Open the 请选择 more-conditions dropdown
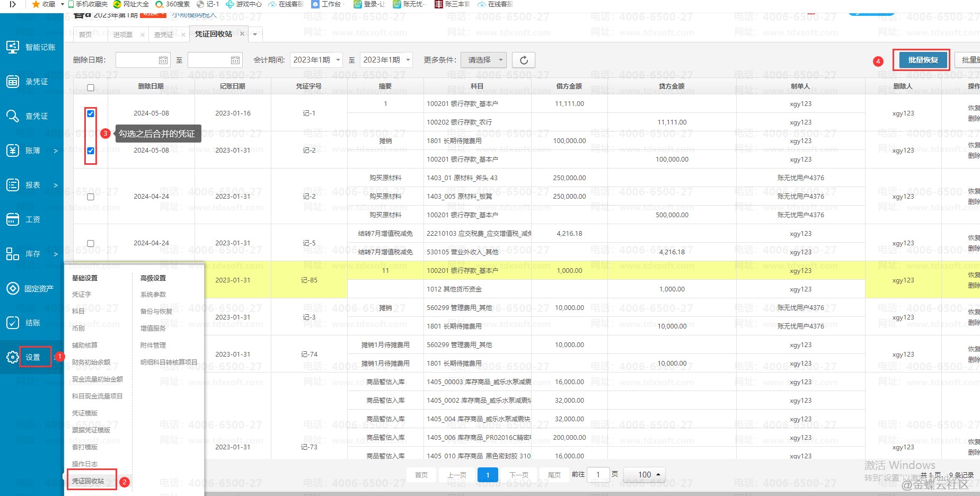The width and height of the screenshot is (980, 496). tap(483, 60)
